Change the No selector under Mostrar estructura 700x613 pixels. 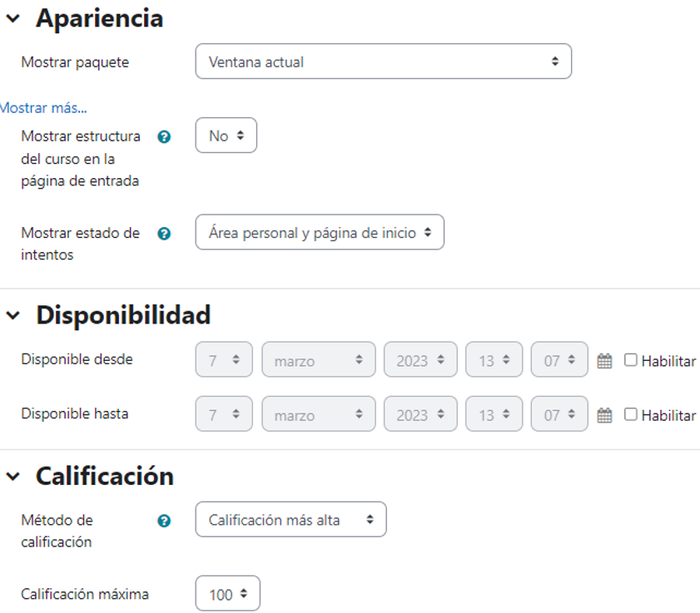[226, 135]
